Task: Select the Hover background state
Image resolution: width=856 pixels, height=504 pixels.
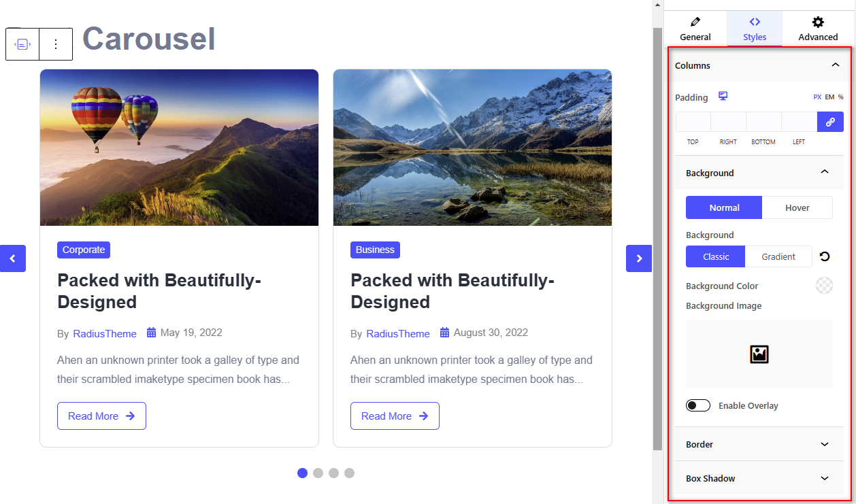Action: pos(797,207)
